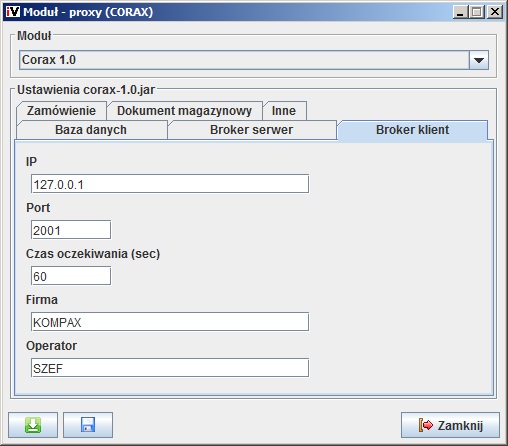Open the Dokument magazynowy tab
Screen dimensions: 508x446
tap(184, 111)
